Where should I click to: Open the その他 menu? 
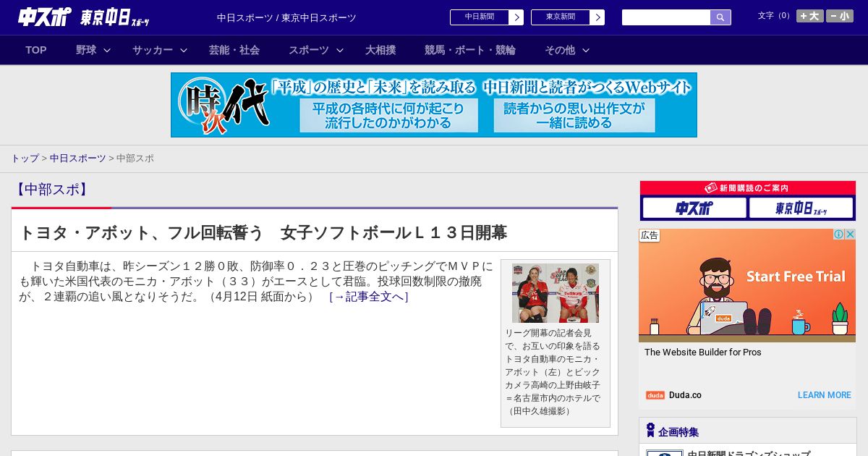(560, 50)
